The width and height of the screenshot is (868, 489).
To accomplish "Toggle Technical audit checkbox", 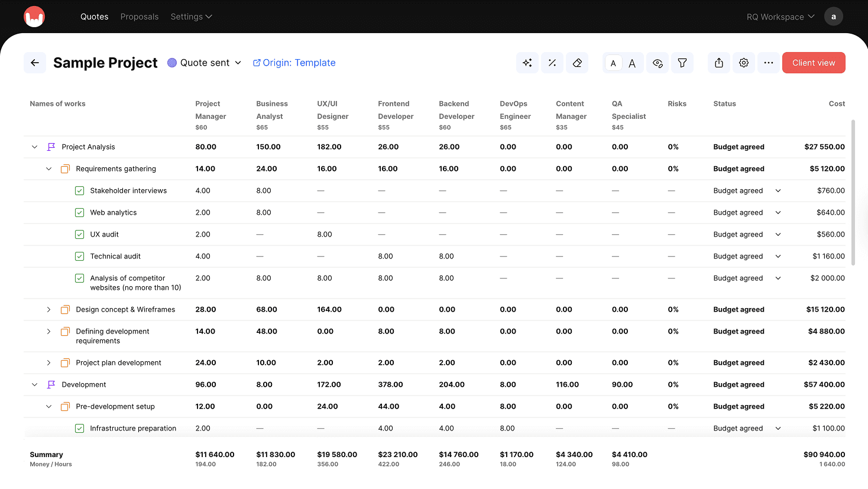I will (80, 256).
